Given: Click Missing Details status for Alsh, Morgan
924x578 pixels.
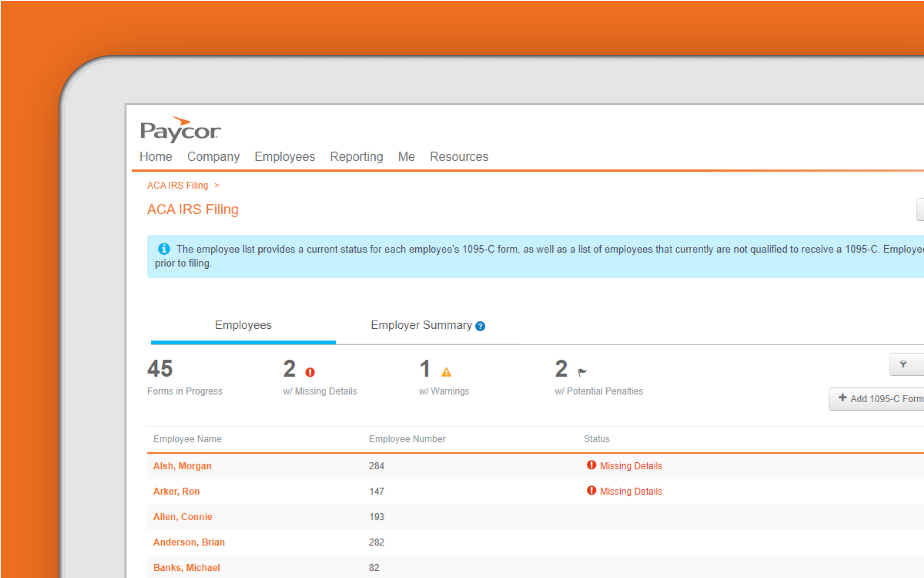Looking at the screenshot, I should pyautogui.click(x=631, y=466).
